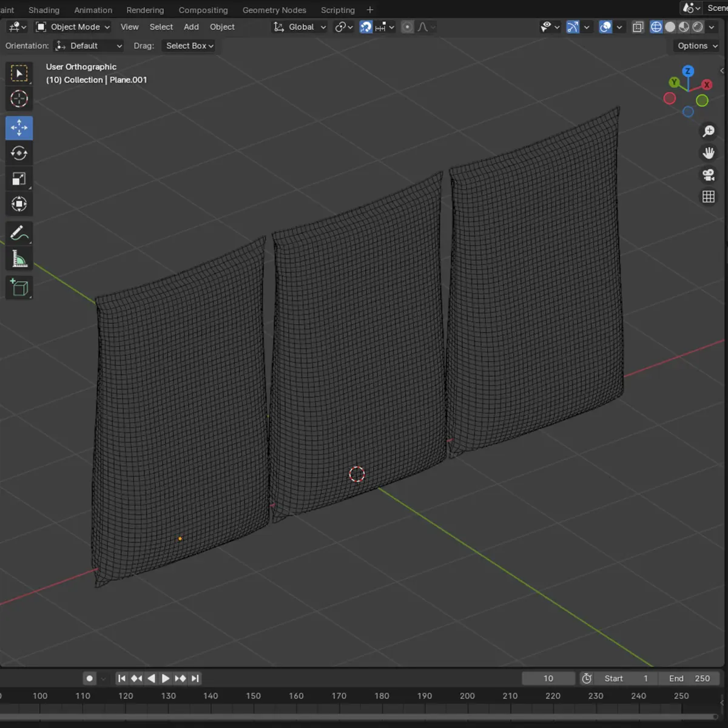The height and width of the screenshot is (728, 728).
Task: Click the Y axis on navigation gizmo
Action: 674,82
